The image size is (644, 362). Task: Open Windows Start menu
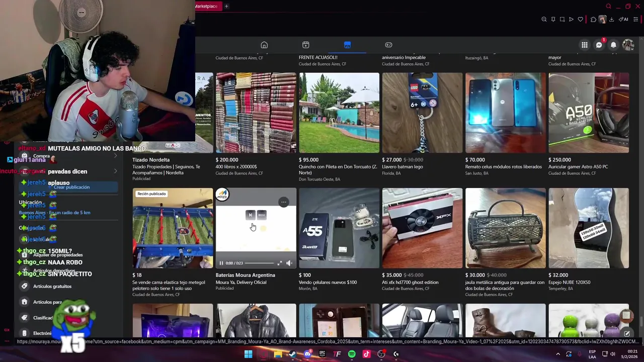pos(248,354)
